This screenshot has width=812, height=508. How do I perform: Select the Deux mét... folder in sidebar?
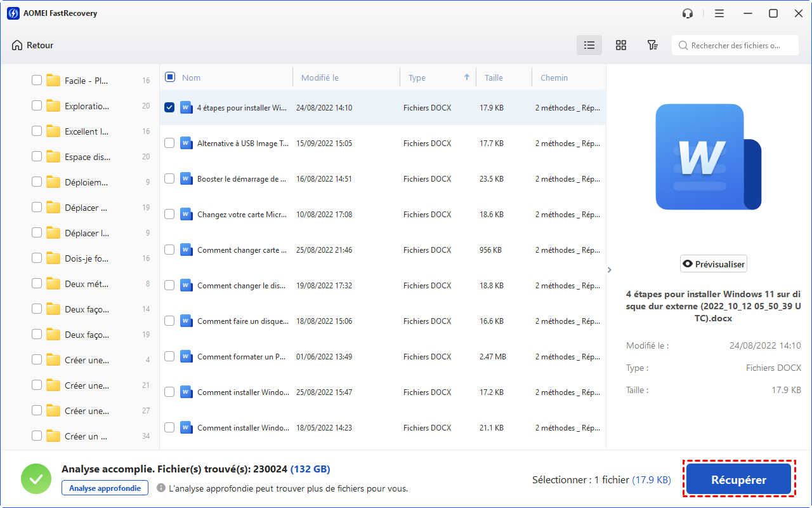86,284
